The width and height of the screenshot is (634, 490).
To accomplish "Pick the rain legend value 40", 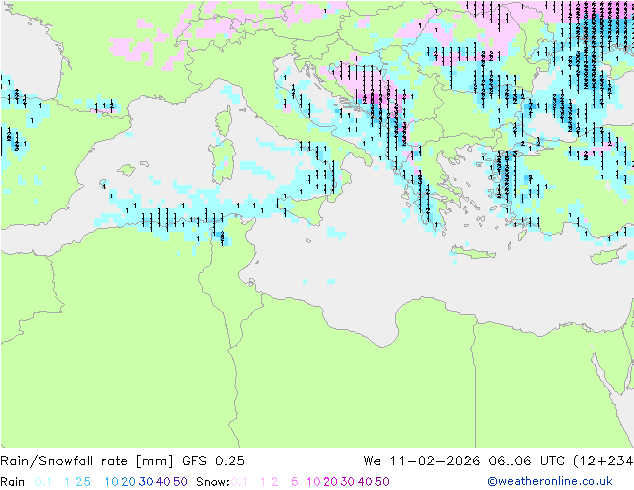I will (x=163, y=482).
